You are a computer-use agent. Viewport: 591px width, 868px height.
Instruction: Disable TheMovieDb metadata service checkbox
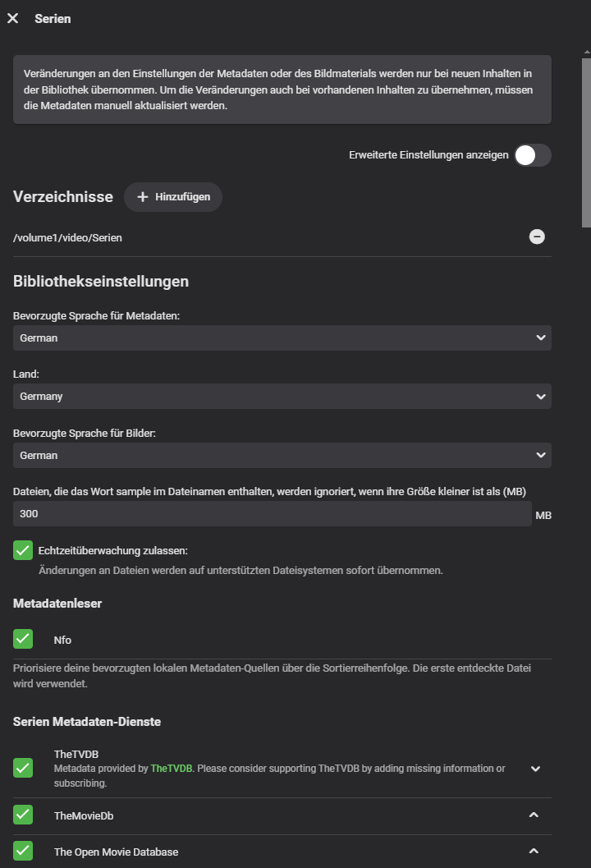23,815
